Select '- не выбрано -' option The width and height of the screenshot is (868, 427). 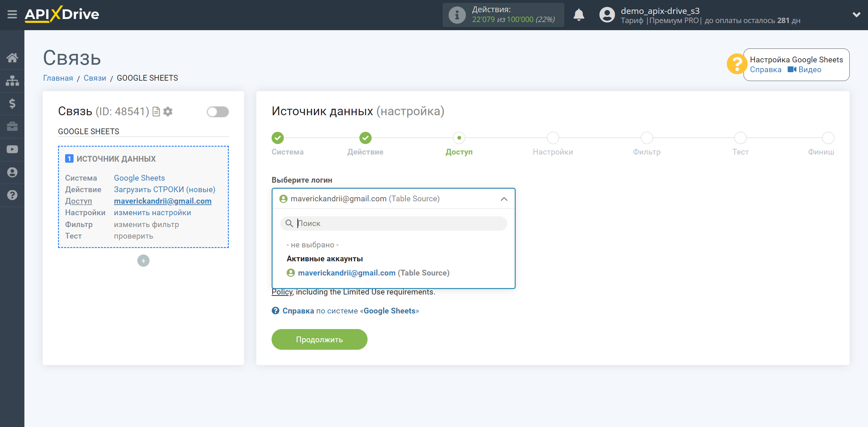(313, 245)
